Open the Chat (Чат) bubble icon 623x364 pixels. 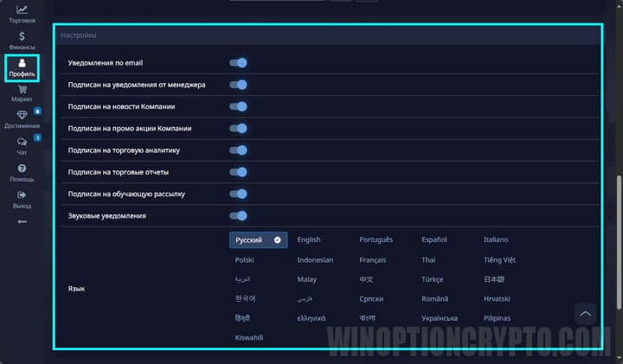(x=22, y=142)
